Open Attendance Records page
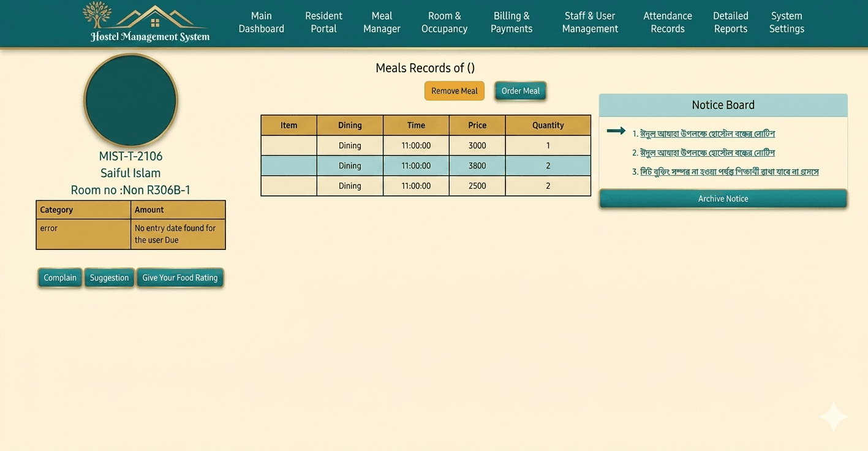868x451 pixels. (668, 22)
